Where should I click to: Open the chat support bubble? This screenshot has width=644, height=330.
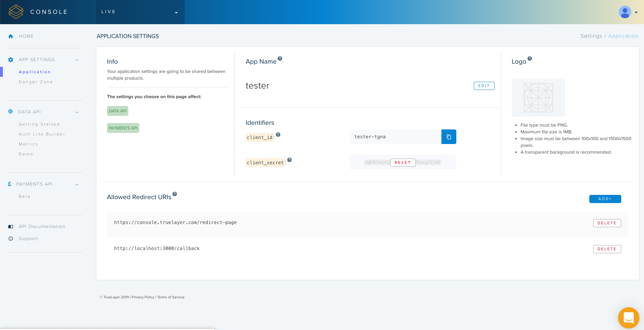(629, 318)
